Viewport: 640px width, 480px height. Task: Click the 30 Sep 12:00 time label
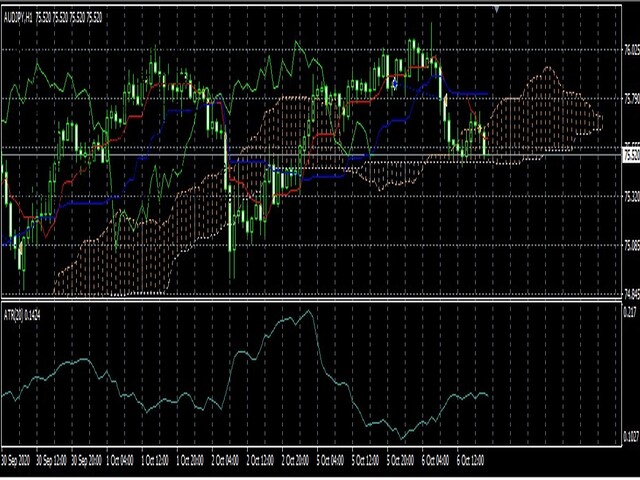coord(51,461)
